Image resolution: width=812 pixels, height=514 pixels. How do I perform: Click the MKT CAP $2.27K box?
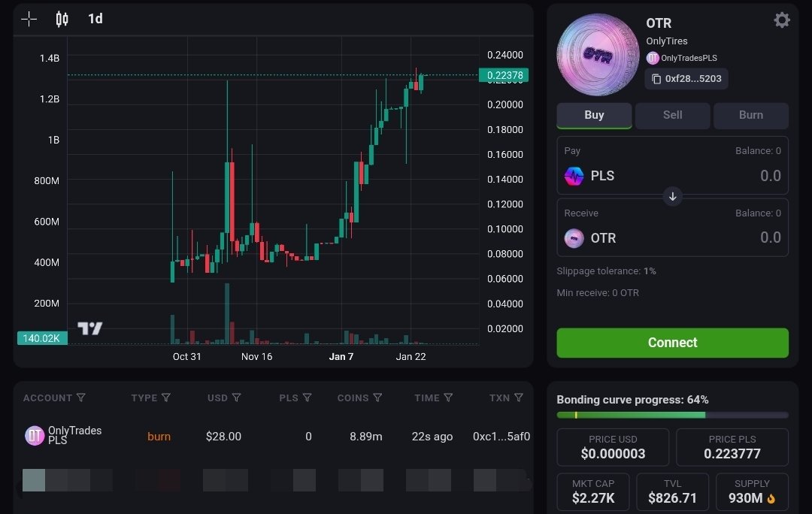pyautogui.click(x=593, y=491)
